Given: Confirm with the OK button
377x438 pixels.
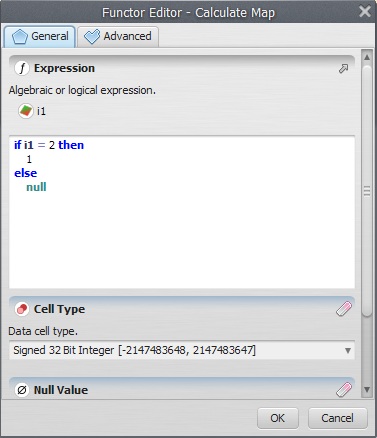Looking at the screenshot, I should pyautogui.click(x=278, y=418).
